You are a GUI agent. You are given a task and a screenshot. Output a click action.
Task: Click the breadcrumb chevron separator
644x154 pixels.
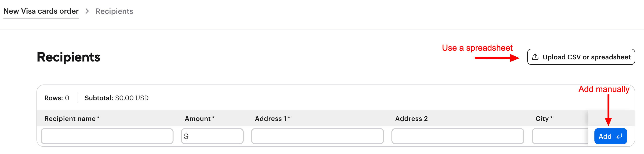(x=87, y=11)
